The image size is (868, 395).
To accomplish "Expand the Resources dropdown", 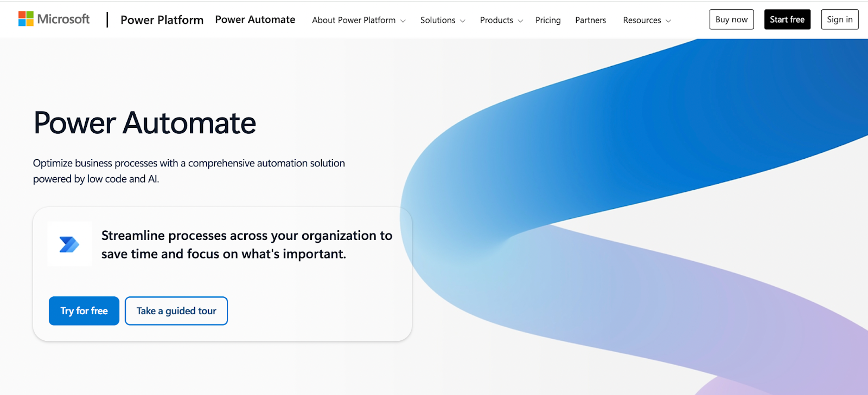I will pyautogui.click(x=647, y=20).
